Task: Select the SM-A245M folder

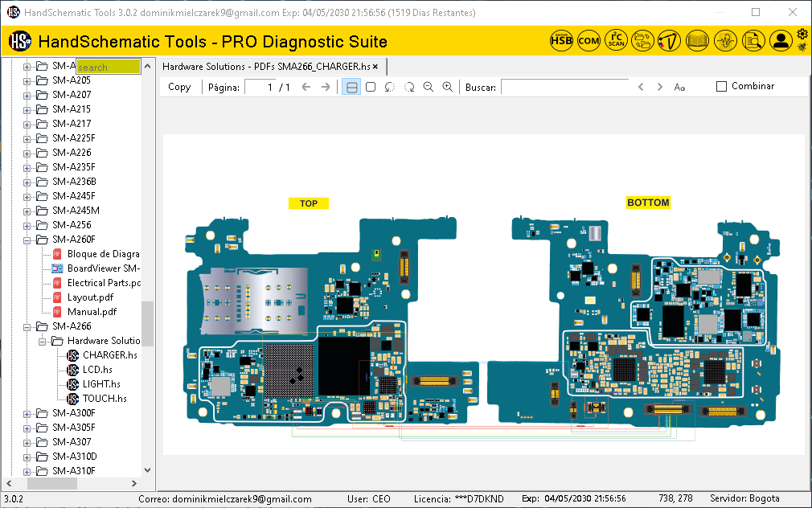Action: pos(76,211)
